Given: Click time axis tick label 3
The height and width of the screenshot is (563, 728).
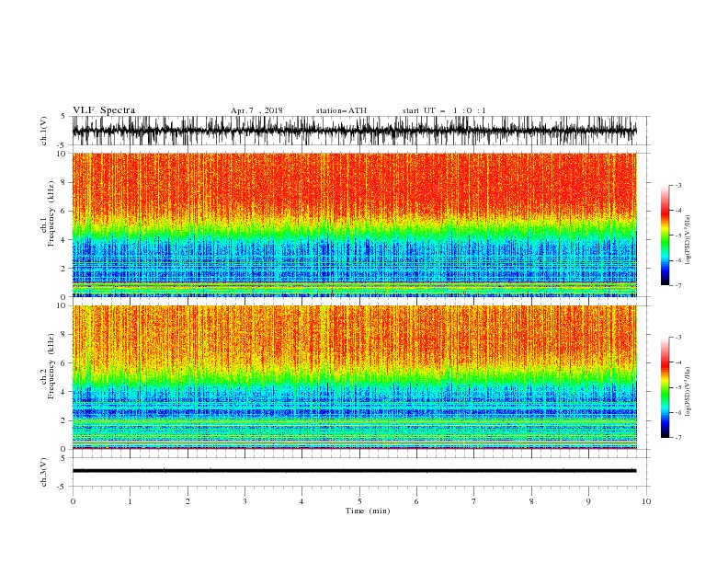Looking at the screenshot, I should (245, 501).
